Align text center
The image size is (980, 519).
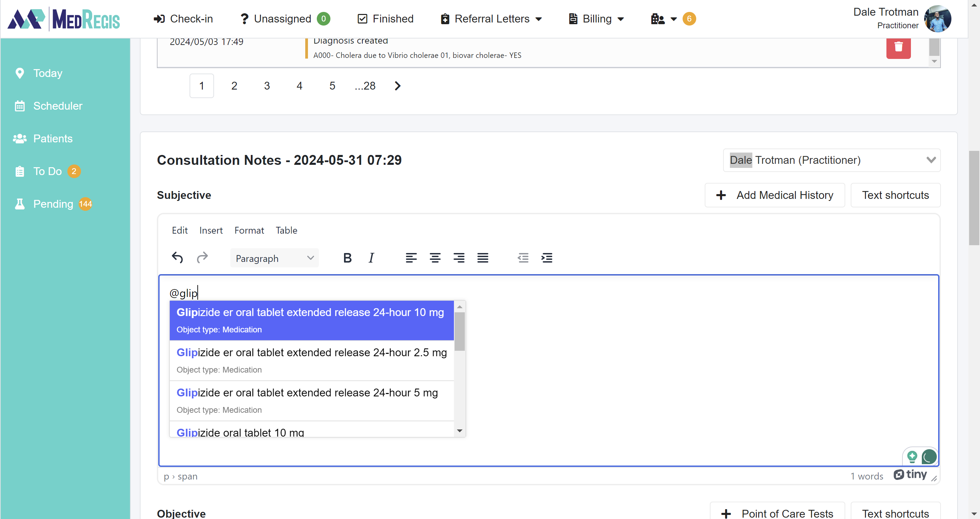coord(435,258)
